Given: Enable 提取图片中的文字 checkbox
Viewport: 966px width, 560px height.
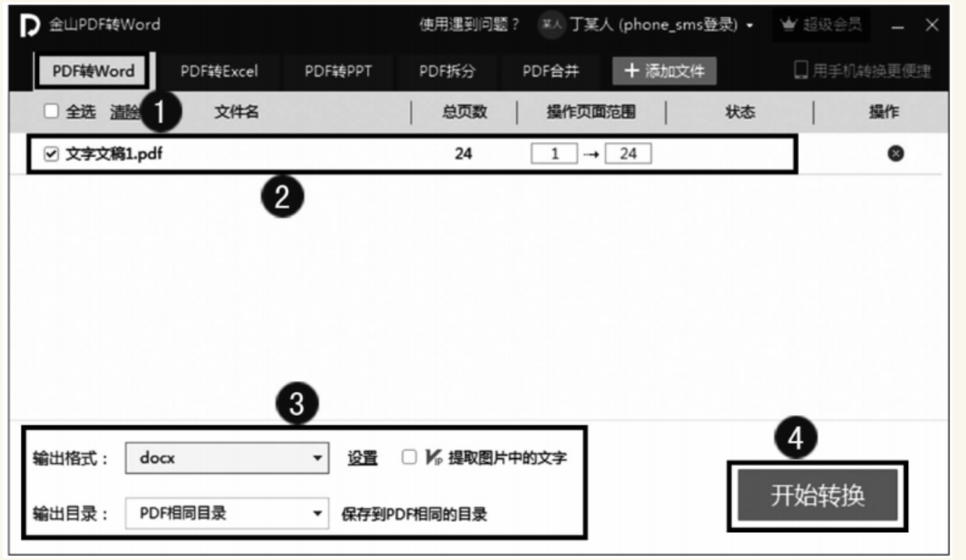Looking at the screenshot, I should pyautogui.click(x=410, y=457).
